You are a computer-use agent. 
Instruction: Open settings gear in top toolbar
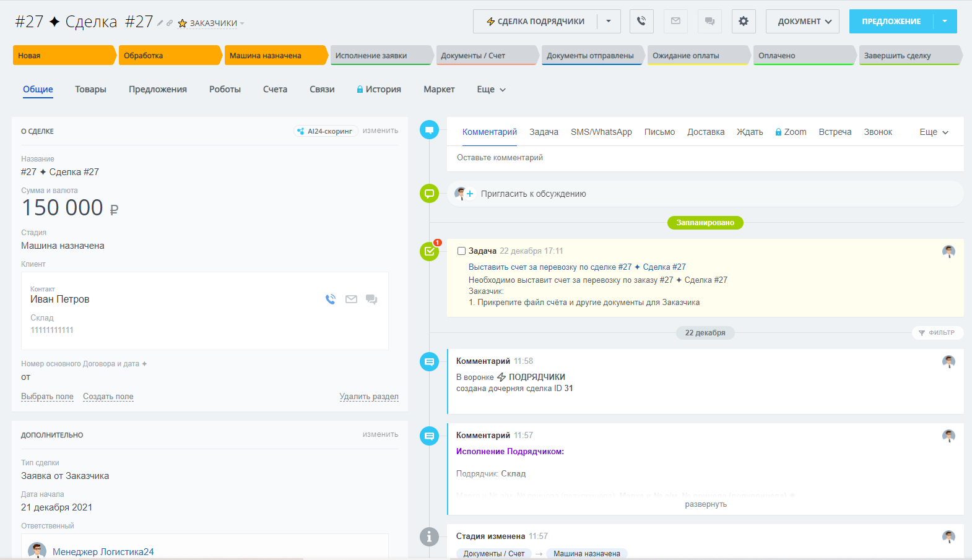743,21
